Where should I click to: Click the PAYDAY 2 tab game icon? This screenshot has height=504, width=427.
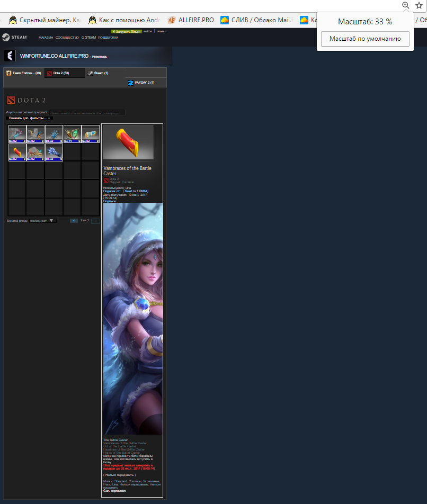(130, 83)
